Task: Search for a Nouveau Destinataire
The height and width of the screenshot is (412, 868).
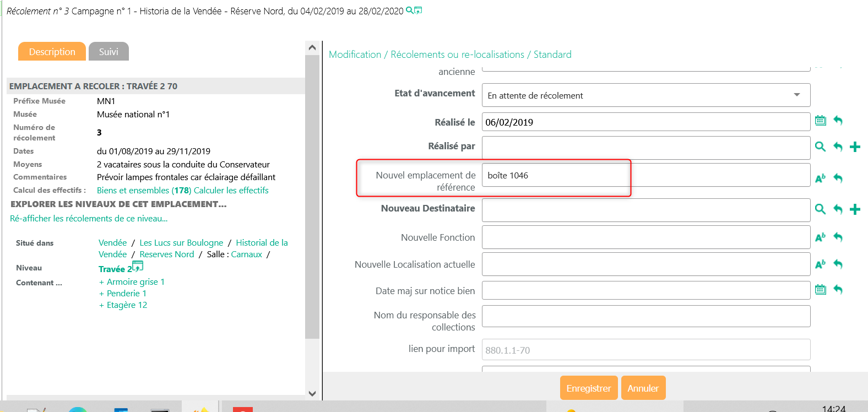Action: tap(820, 209)
